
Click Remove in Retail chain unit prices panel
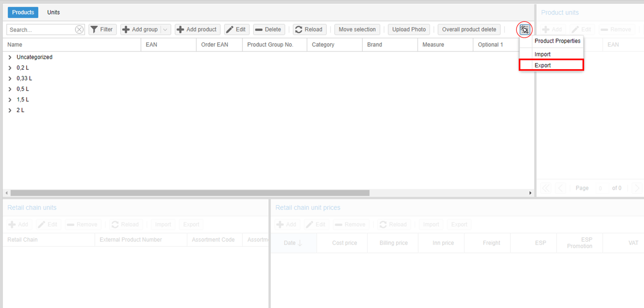(x=351, y=225)
